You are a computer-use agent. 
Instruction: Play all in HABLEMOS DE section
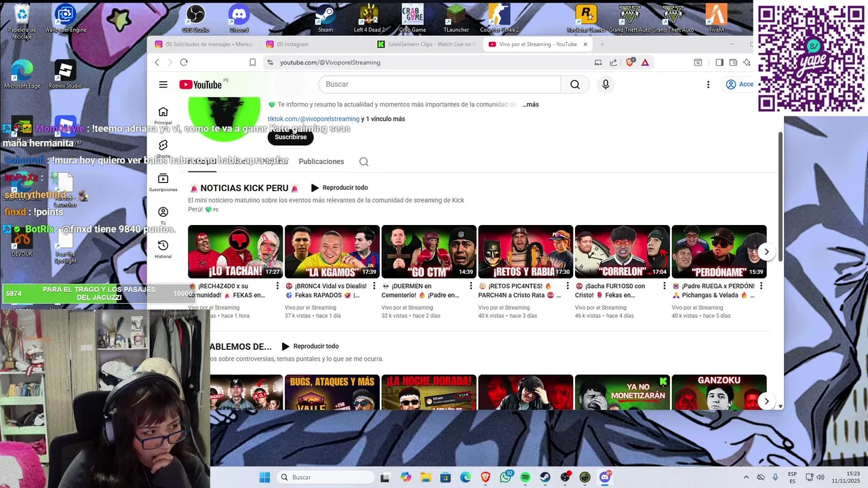[311, 346]
